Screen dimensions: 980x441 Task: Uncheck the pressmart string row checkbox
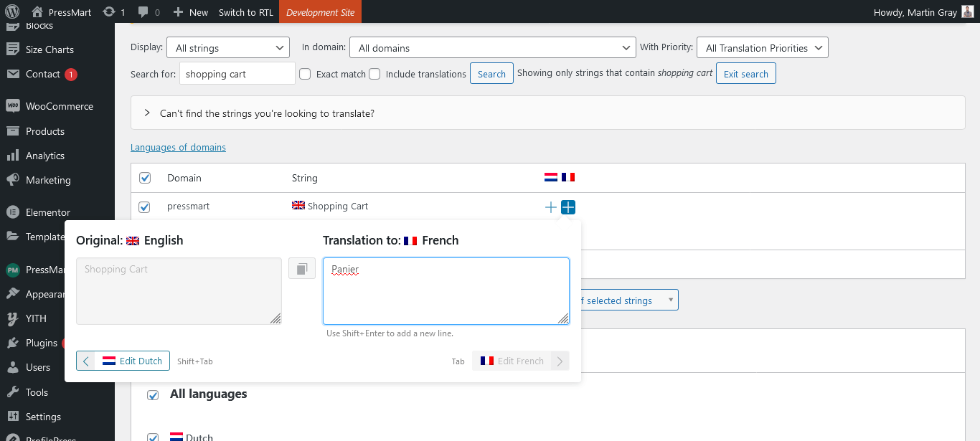[144, 207]
